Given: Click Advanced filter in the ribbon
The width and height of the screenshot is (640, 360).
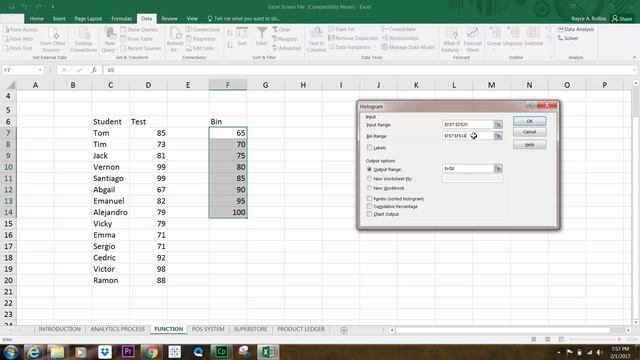Looking at the screenshot, I should coord(287,48).
